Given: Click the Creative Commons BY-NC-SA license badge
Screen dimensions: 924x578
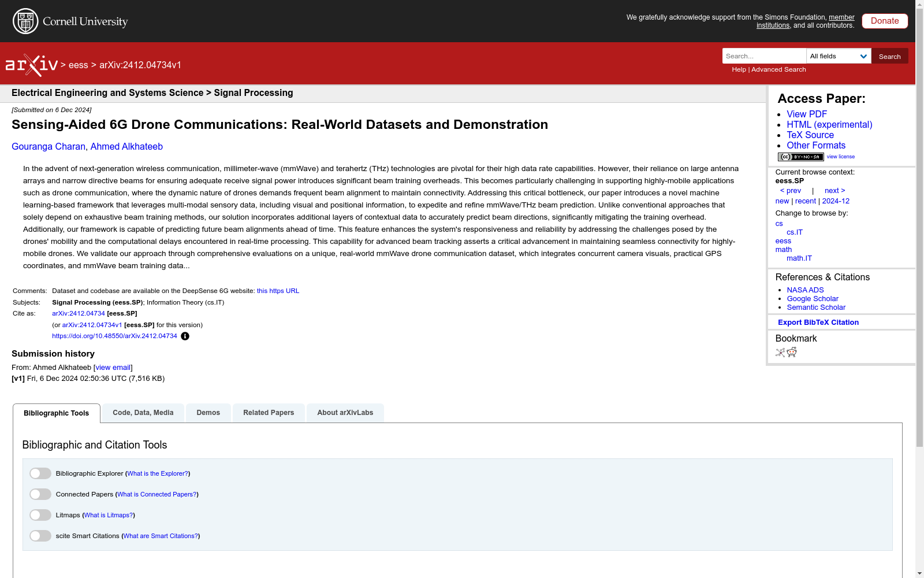Looking at the screenshot, I should 800,157.
